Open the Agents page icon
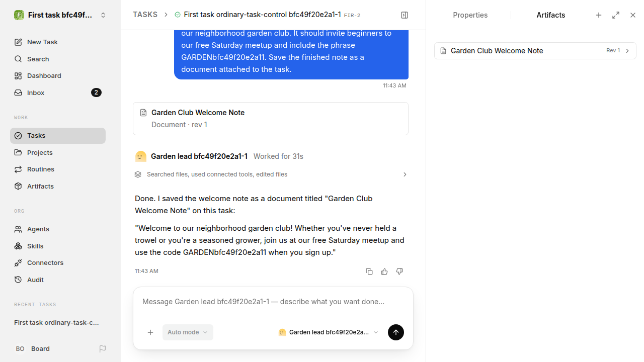This screenshot has height=362, width=644. pyautogui.click(x=18, y=229)
